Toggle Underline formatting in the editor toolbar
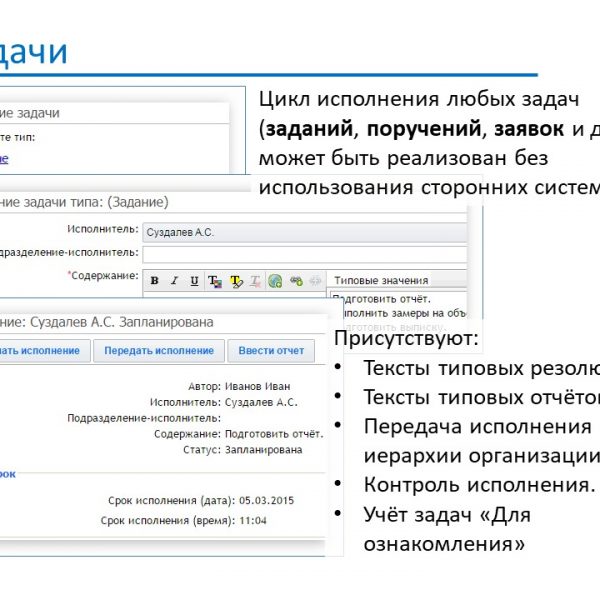600x600 pixels. (x=194, y=281)
